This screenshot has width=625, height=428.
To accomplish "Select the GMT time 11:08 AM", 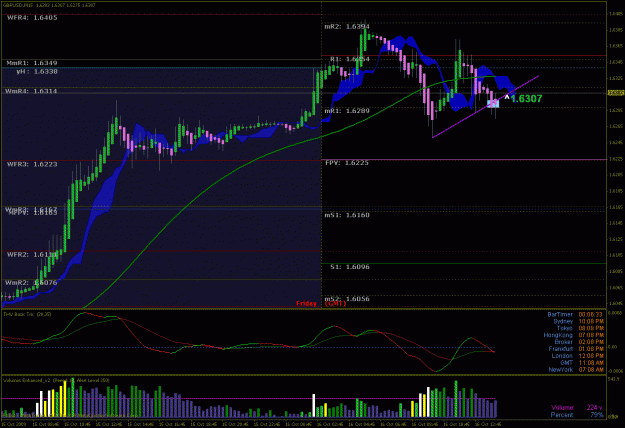I will pyautogui.click(x=591, y=363).
